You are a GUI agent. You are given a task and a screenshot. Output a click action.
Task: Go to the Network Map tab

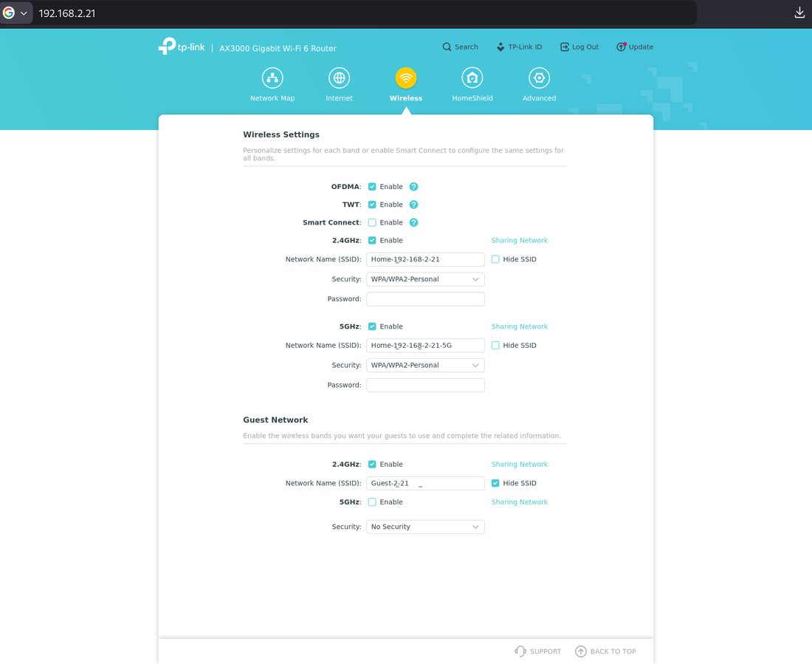click(x=272, y=98)
